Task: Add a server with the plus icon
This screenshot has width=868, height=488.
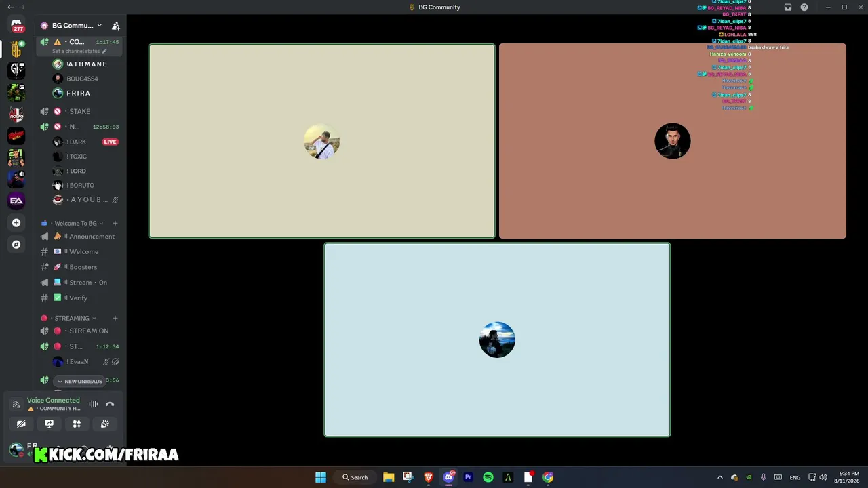Action: coord(16,222)
